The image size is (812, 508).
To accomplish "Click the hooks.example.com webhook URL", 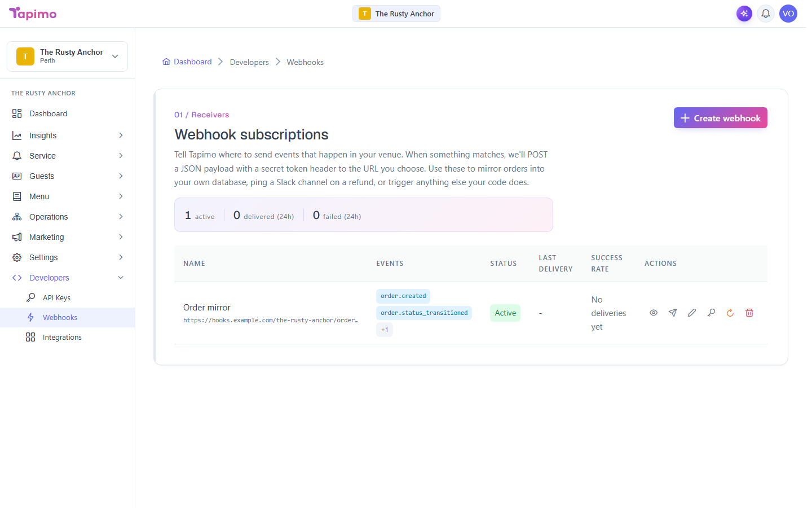I will click(x=271, y=320).
